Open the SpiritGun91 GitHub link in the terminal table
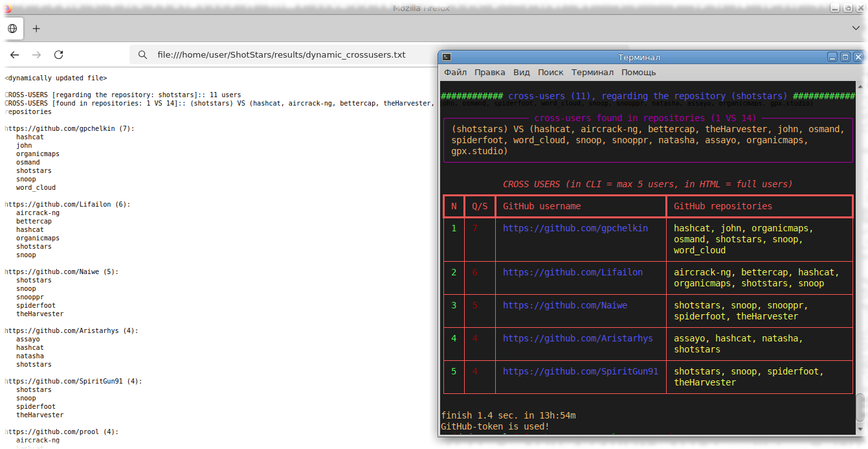The width and height of the screenshot is (868, 449). (x=581, y=372)
